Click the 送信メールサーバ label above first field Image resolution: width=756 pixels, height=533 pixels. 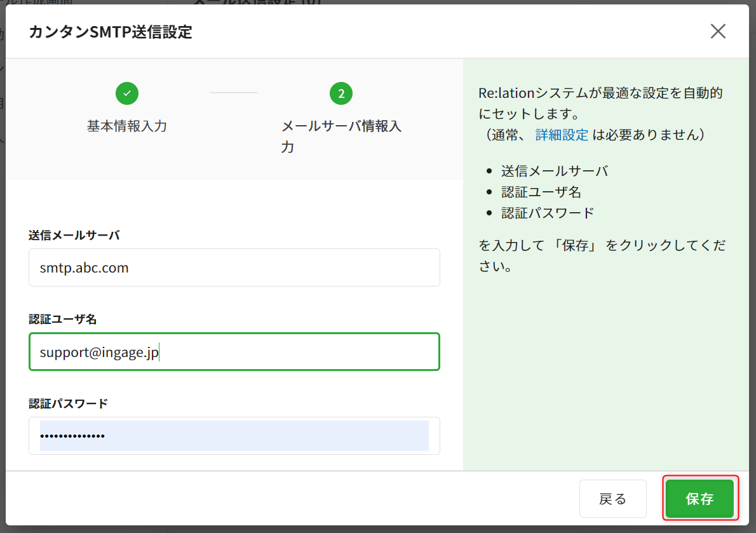pos(74,235)
